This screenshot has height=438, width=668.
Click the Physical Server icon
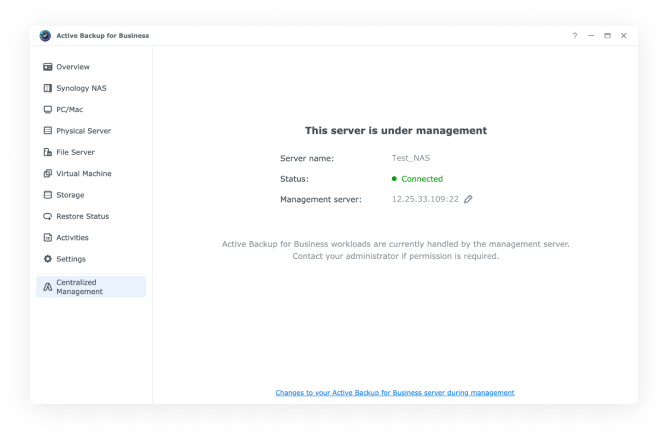click(x=47, y=131)
